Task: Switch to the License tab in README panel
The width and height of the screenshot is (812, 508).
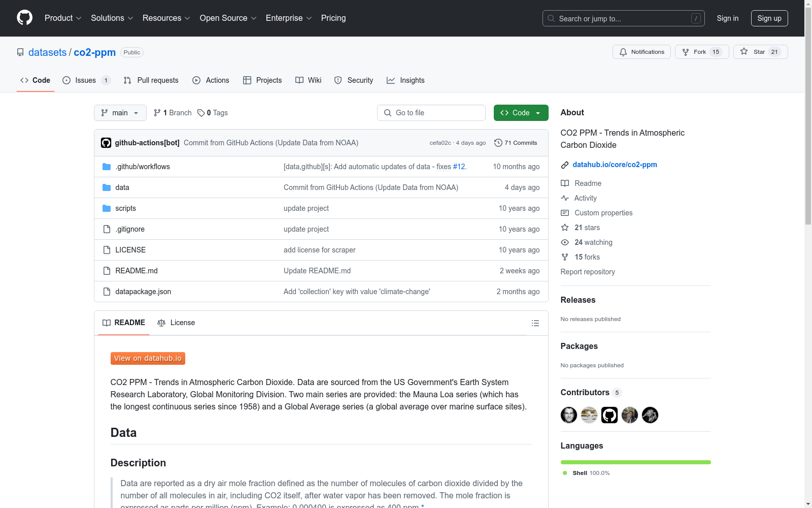Action: coord(176,323)
